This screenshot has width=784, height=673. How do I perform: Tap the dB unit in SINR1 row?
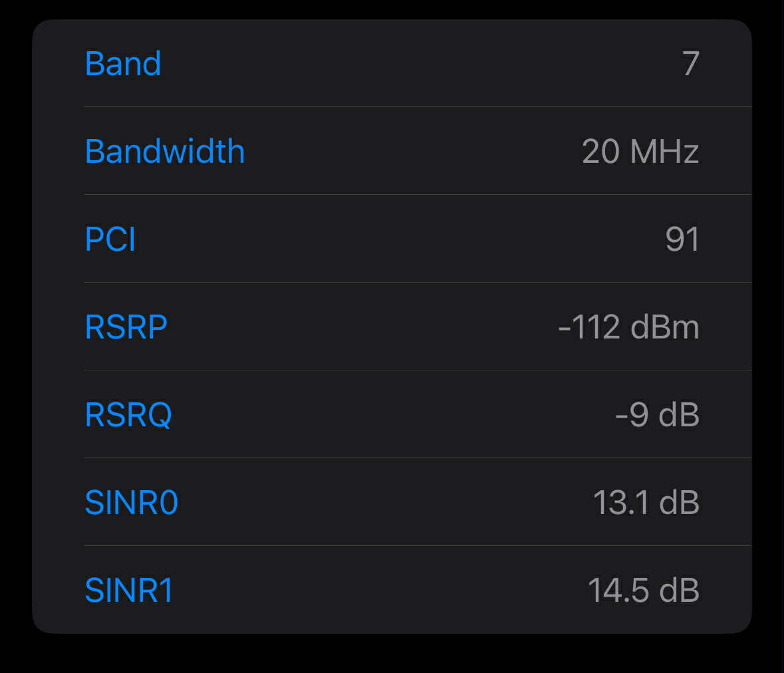coord(679,591)
